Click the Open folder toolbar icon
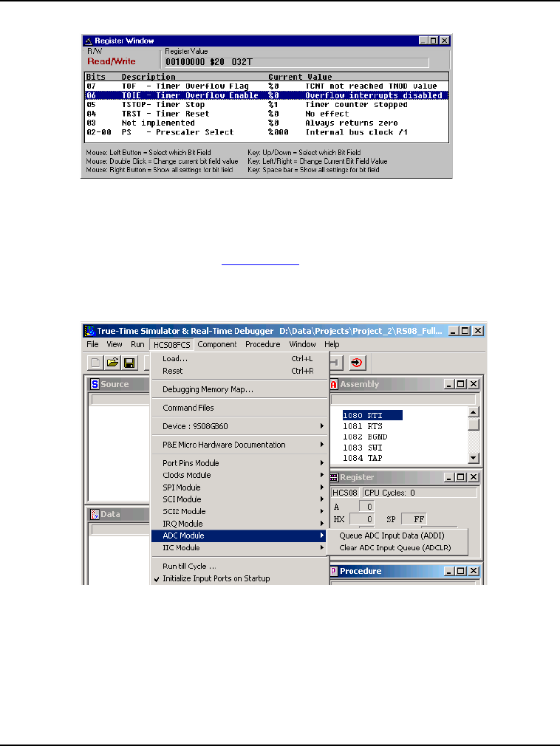Image resolution: width=560 pixels, height=746 pixels. click(x=112, y=363)
